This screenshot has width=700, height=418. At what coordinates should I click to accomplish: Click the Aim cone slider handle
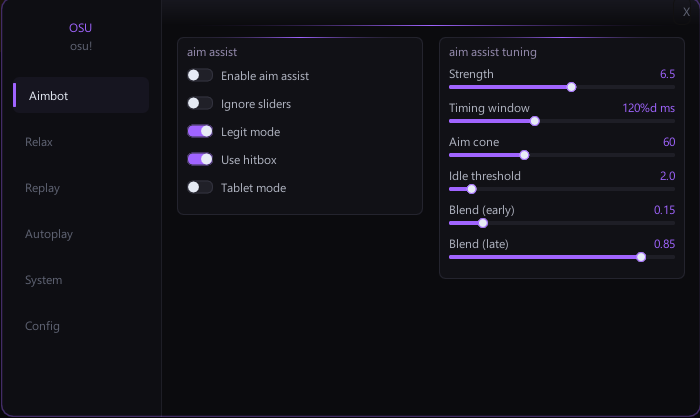[x=525, y=155]
